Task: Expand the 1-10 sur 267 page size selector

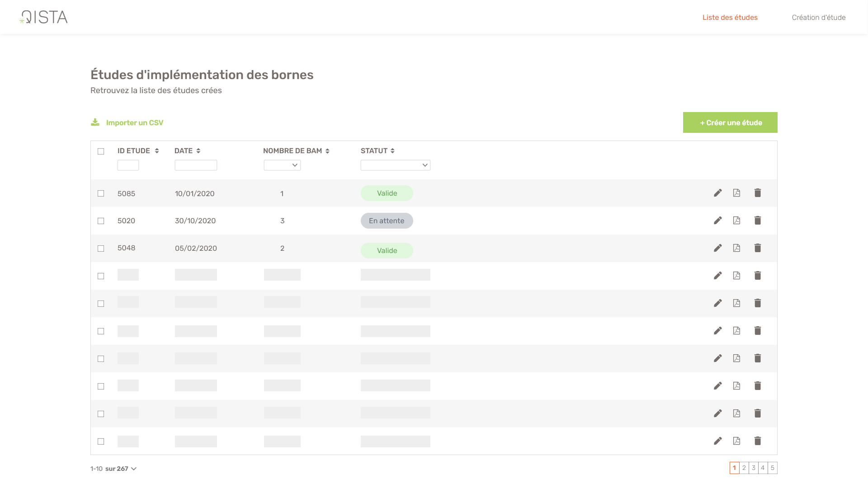Action: (x=133, y=469)
